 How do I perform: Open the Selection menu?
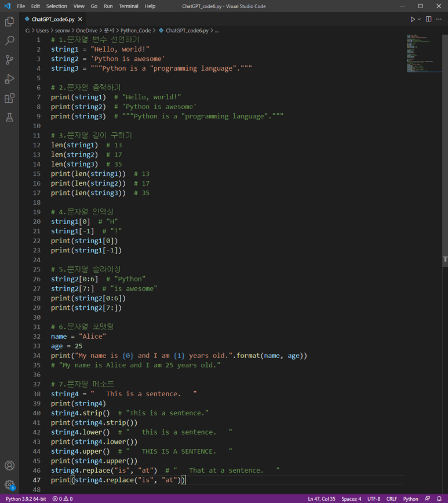tap(56, 6)
